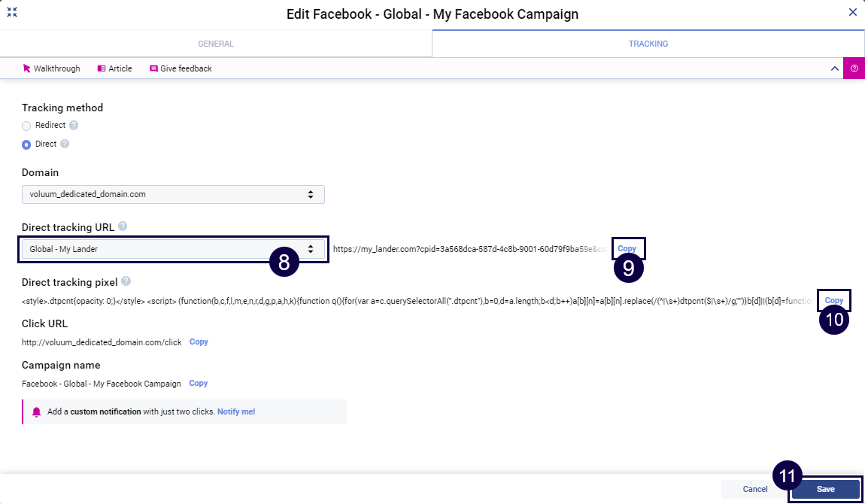
Task: Open help via the pink question mark icon
Action: pos(854,68)
